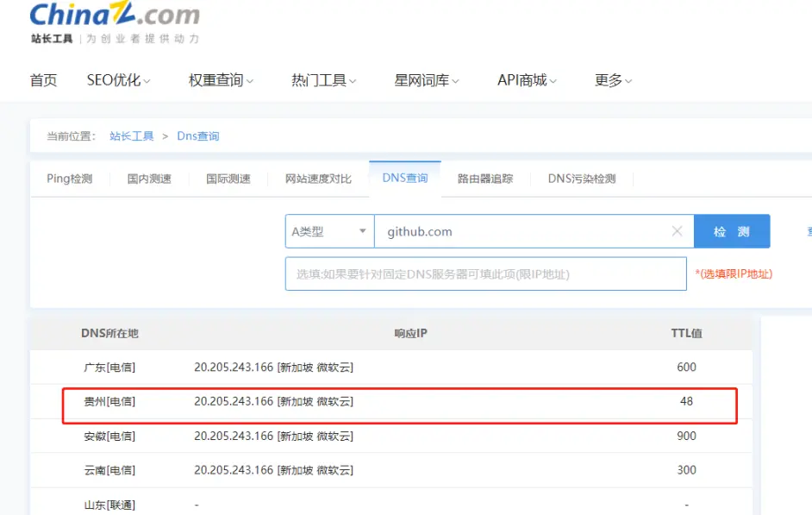Click the red 选填限IP地址 note
The image size is (812, 515).
tap(734, 273)
